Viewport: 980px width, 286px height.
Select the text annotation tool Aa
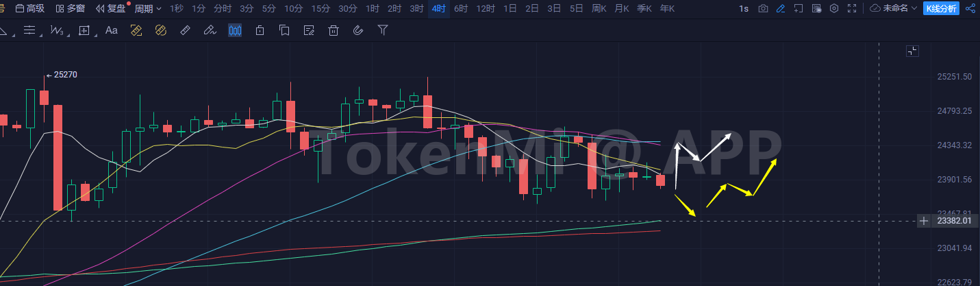pos(111,30)
